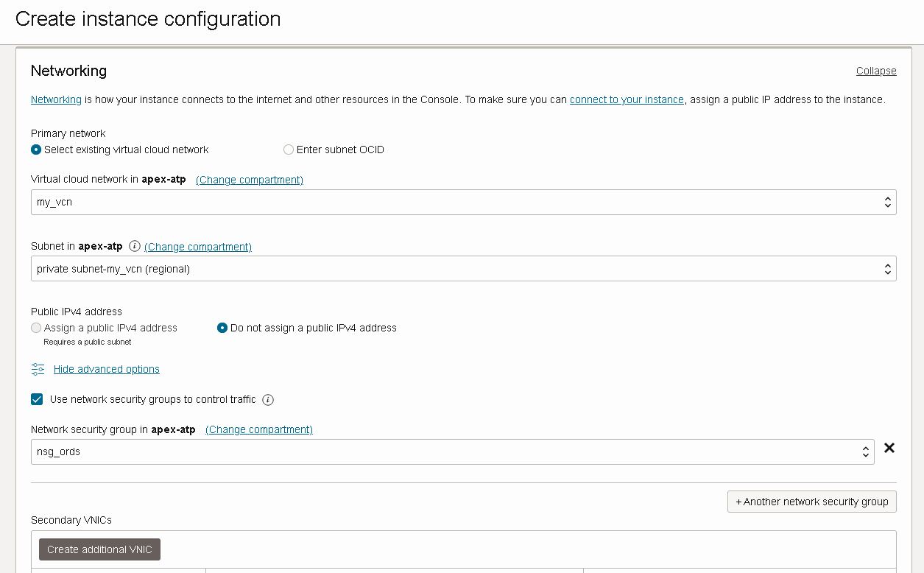Open the nsg_ords security group dropdown

tap(452, 451)
